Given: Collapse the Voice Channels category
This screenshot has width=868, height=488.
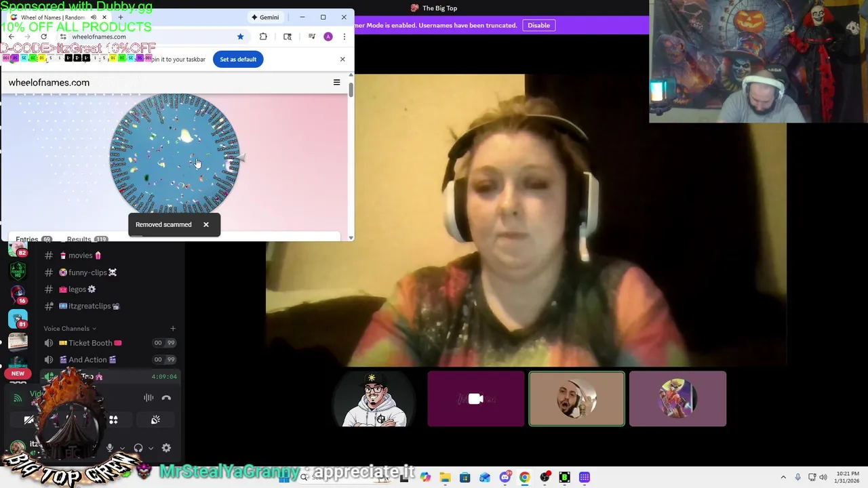Looking at the screenshot, I should [70, 329].
